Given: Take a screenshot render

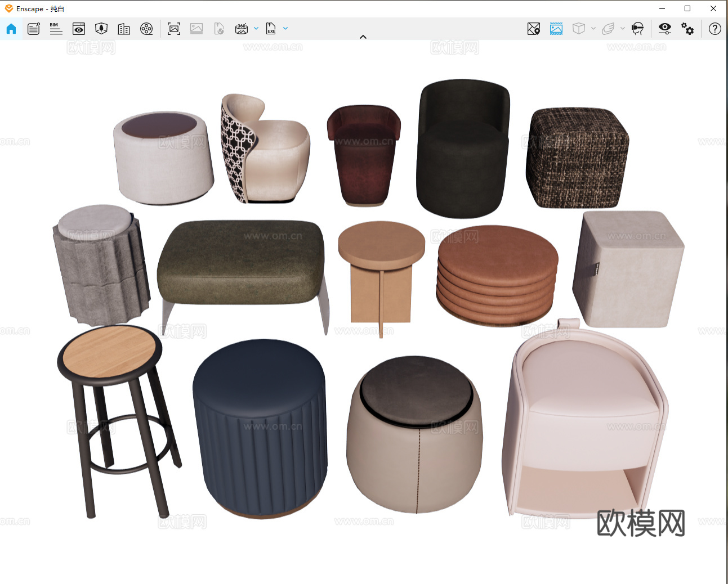Looking at the screenshot, I should tap(174, 29).
